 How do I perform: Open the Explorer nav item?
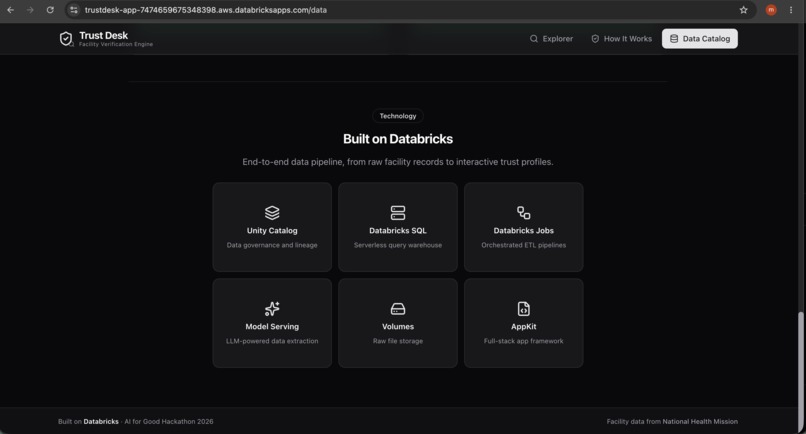551,39
